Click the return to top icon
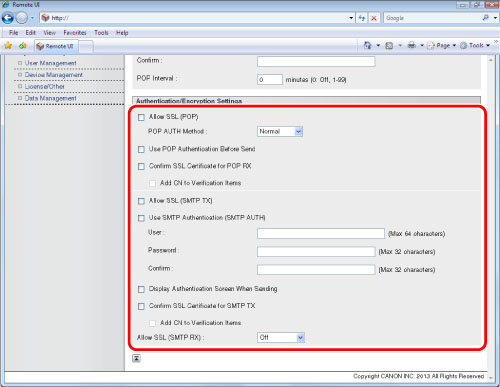The width and height of the screenshot is (500, 387). tap(136, 358)
